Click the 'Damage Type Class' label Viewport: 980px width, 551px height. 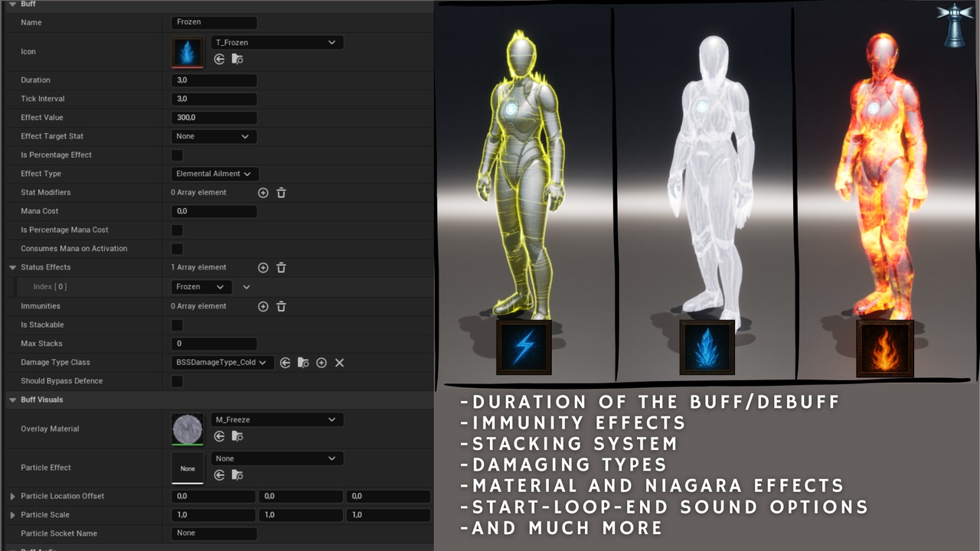point(55,363)
